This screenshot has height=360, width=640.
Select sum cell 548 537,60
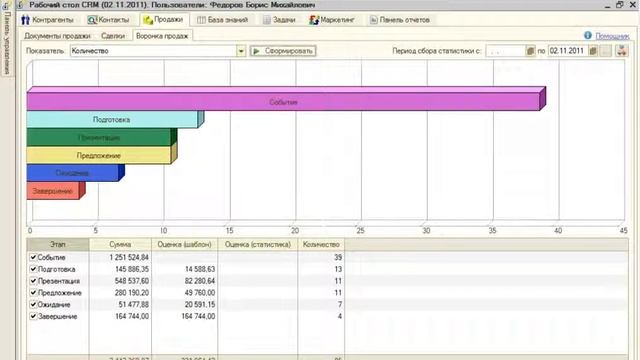click(x=120, y=281)
